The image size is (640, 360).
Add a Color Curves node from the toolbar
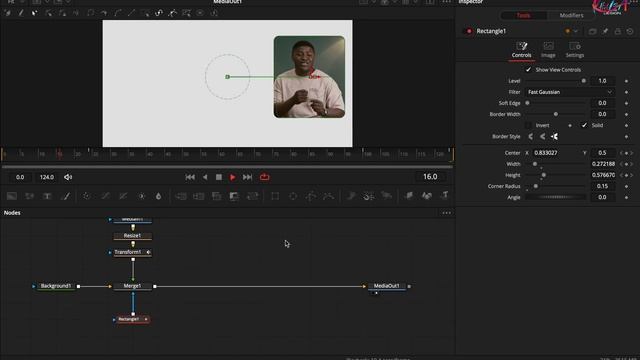click(105, 196)
